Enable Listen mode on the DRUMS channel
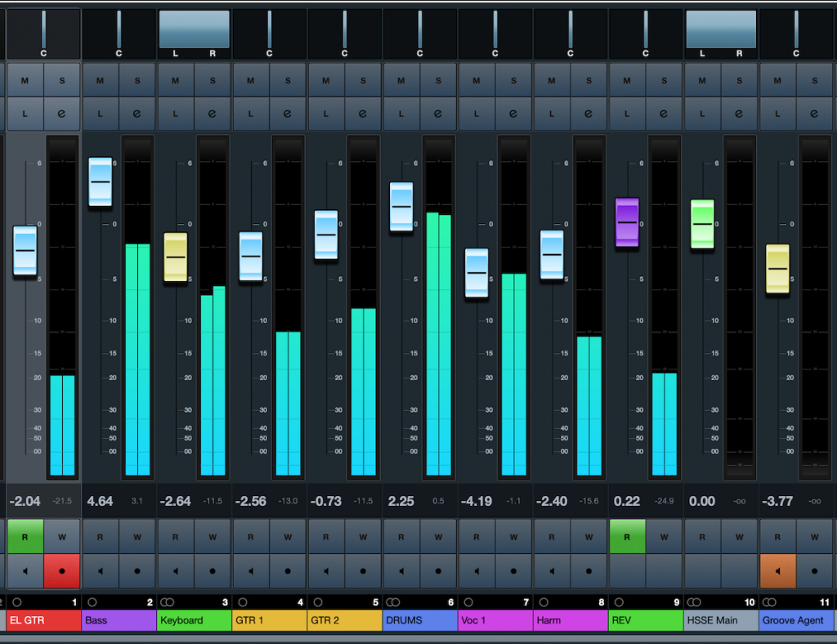The height and width of the screenshot is (644, 837). coord(401,114)
